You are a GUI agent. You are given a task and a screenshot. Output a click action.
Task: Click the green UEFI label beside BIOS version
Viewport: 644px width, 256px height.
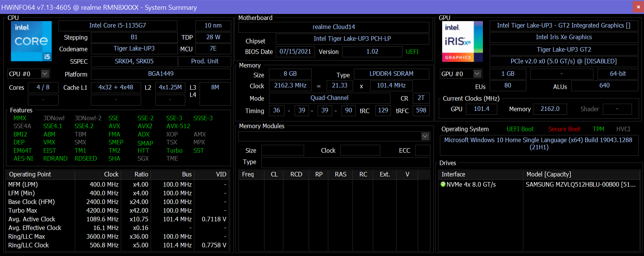coord(412,52)
